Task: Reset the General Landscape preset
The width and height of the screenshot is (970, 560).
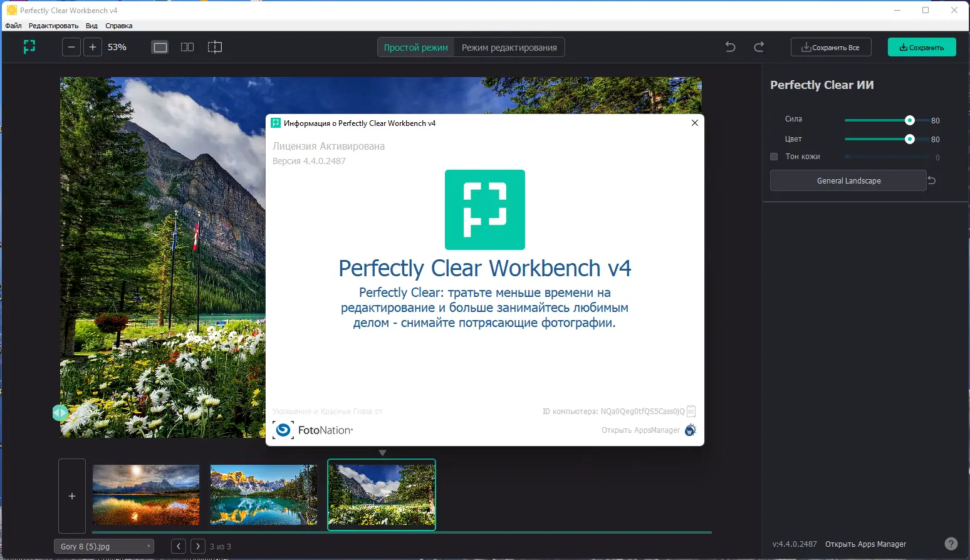Action: 932,180
